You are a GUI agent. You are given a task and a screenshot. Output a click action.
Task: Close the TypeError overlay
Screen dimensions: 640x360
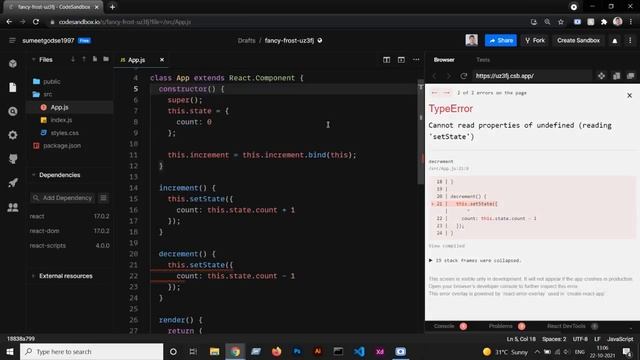click(x=629, y=95)
